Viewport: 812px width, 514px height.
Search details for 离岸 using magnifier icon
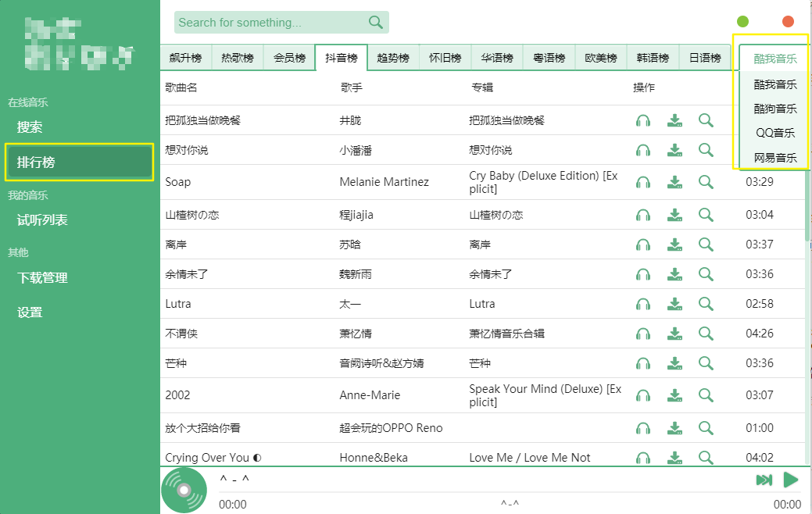pos(706,243)
